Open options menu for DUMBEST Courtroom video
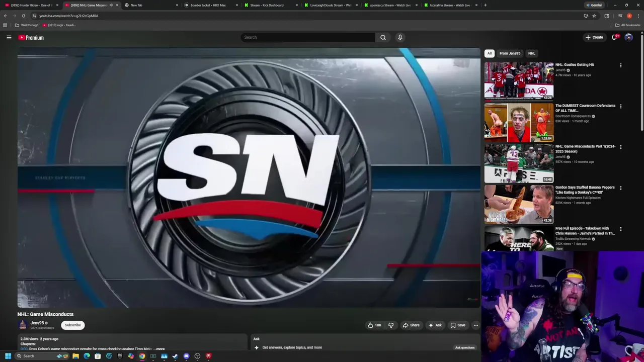Image resolution: width=644 pixels, height=362 pixels. click(x=620, y=107)
